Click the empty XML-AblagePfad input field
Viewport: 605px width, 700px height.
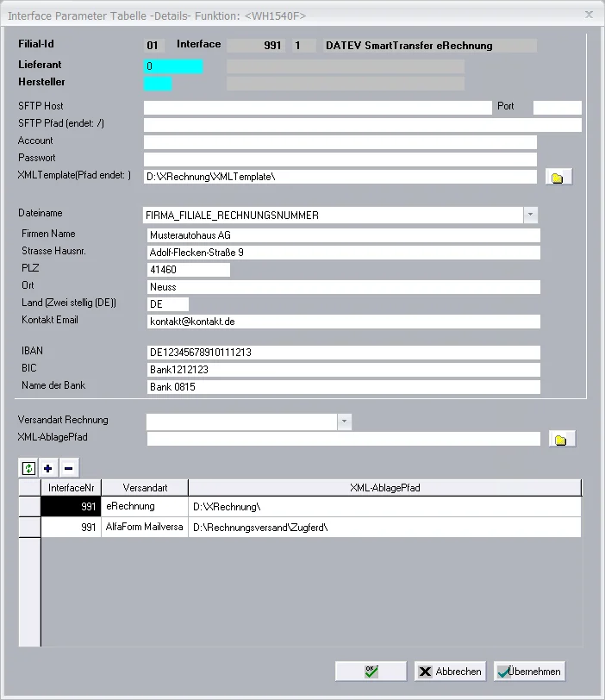344,439
